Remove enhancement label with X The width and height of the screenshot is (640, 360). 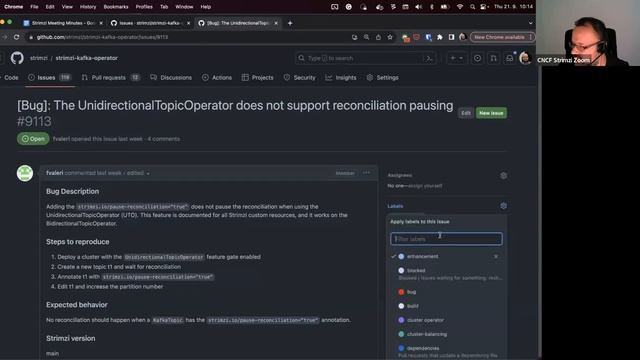(496, 257)
